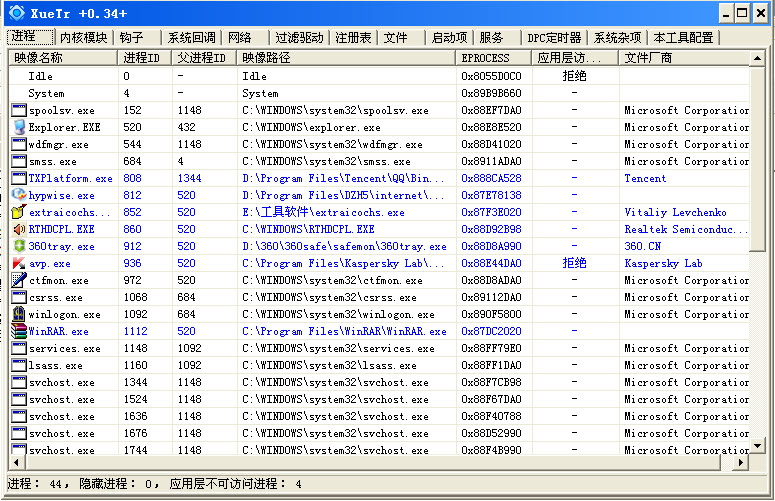Switch to the 服务 tab

(x=492, y=38)
